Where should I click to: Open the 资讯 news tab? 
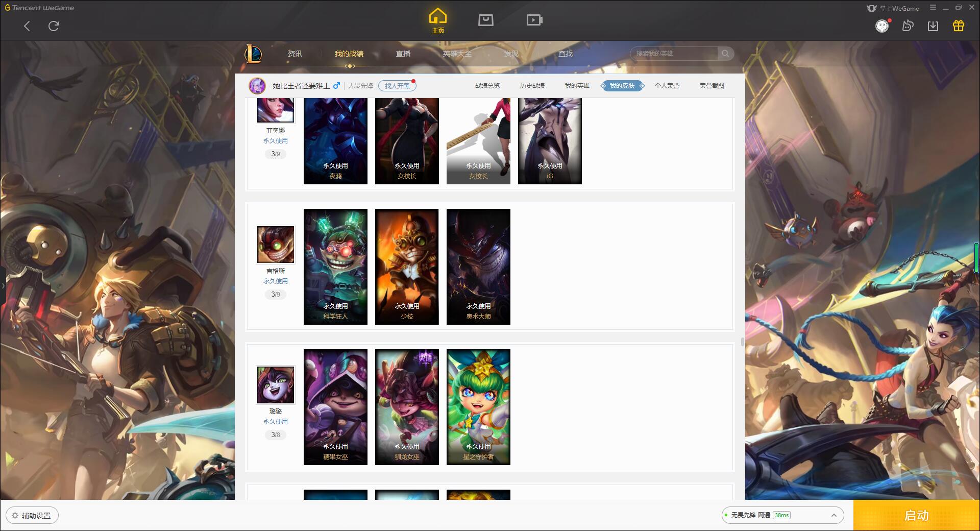[295, 54]
